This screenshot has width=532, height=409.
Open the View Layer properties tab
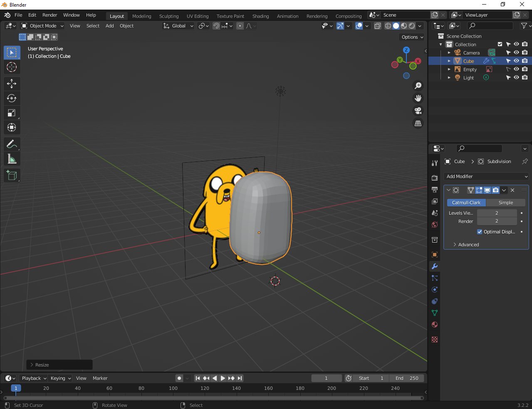[x=435, y=201]
